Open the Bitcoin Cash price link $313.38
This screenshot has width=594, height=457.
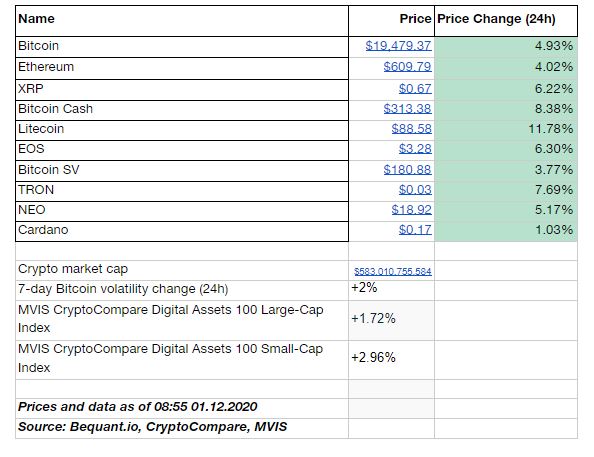point(407,109)
